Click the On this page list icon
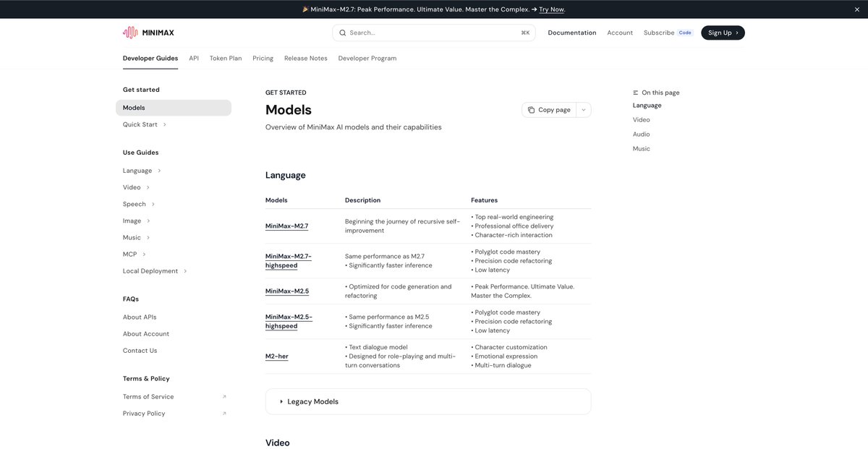Screen dimensions: 868x449 click(x=636, y=93)
